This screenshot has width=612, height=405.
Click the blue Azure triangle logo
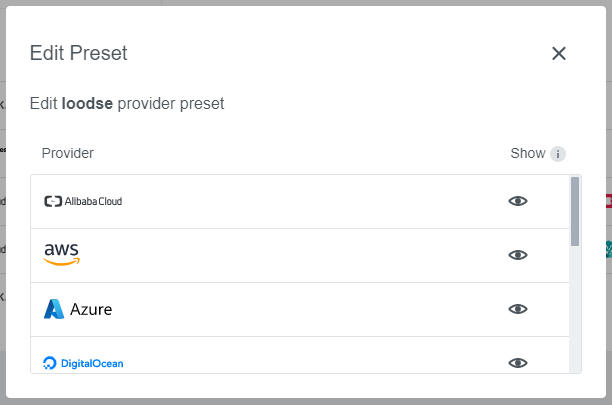[54, 309]
